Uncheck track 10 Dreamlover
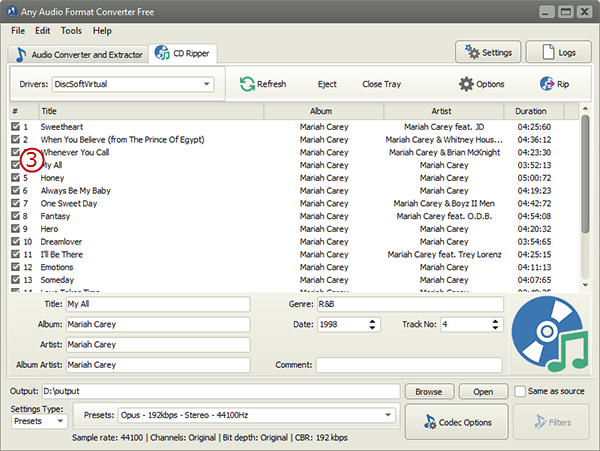This screenshot has height=451, width=600. pos(15,241)
